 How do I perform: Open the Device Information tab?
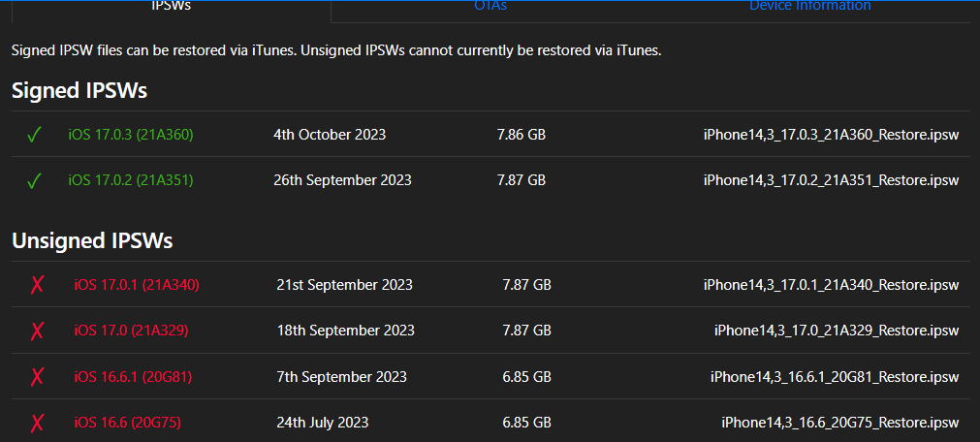(x=810, y=6)
